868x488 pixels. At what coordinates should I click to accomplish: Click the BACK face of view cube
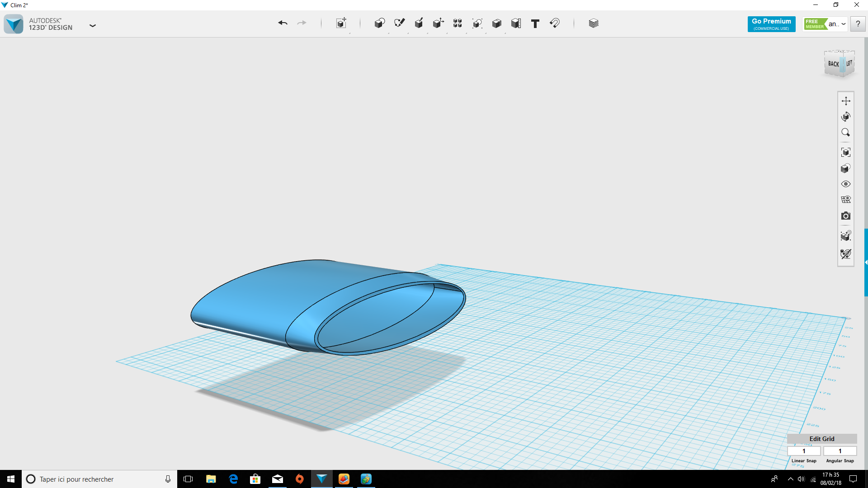pyautogui.click(x=833, y=64)
